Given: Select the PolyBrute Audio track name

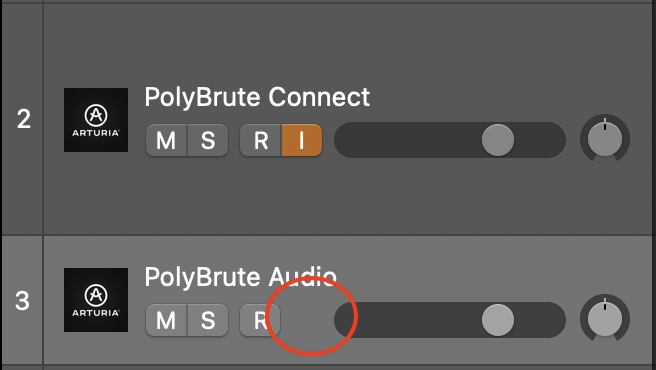Looking at the screenshot, I should click(241, 277).
